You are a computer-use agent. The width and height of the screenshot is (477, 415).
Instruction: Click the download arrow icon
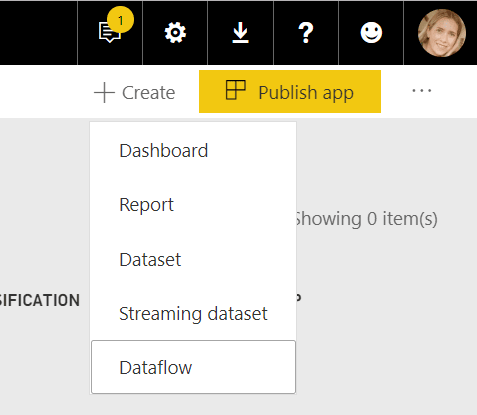(240, 33)
